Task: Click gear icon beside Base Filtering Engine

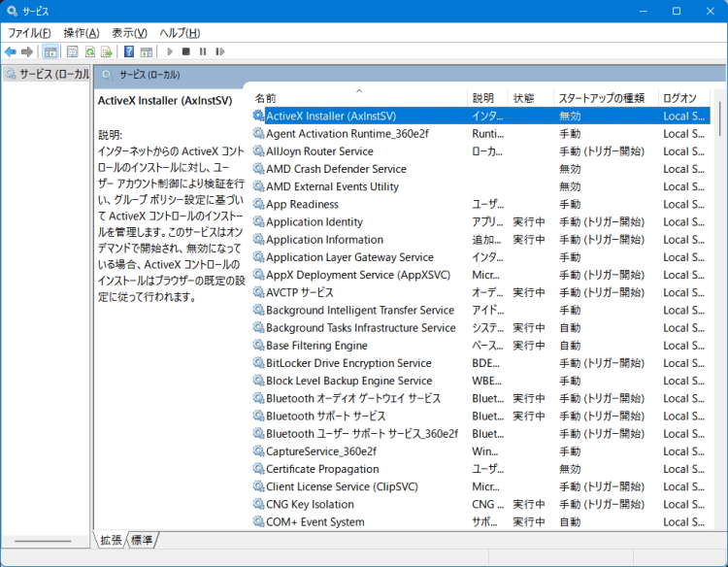Action: 258,345
